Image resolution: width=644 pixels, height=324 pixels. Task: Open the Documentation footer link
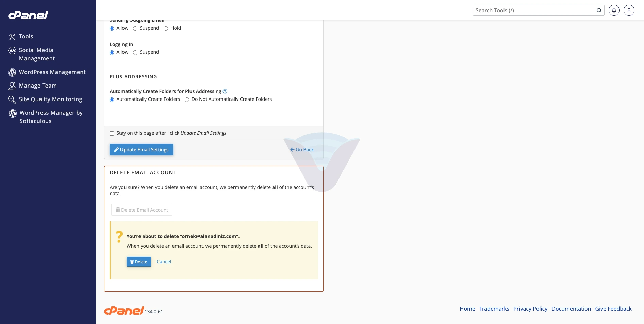(x=571, y=309)
